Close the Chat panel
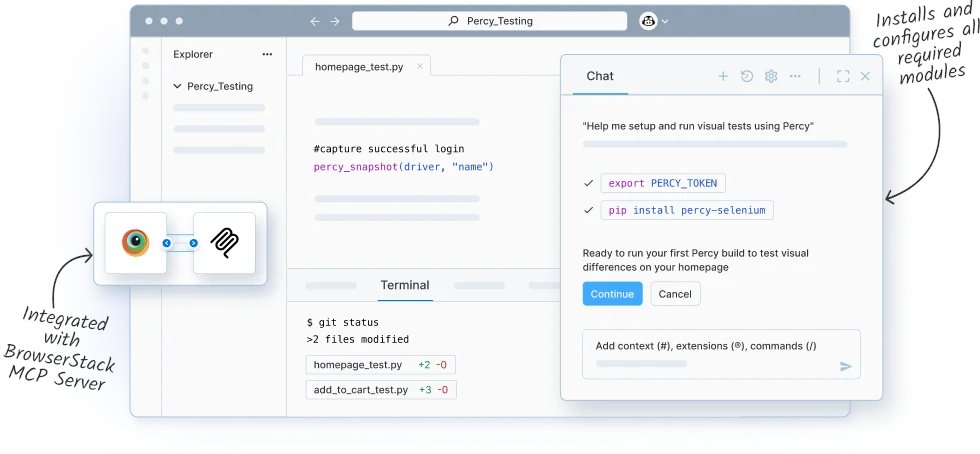The image size is (980, 454). click(x=866, y=76)
